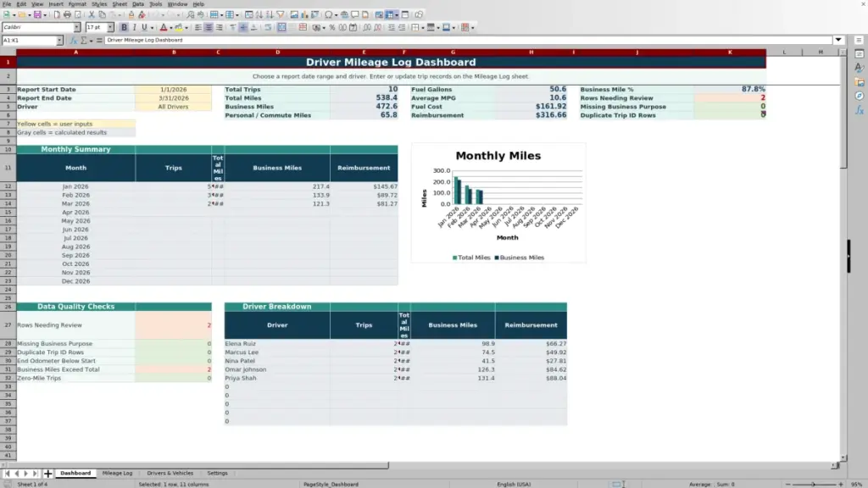
Task: Expand the formula bar arrow
Action: point(838,40)
